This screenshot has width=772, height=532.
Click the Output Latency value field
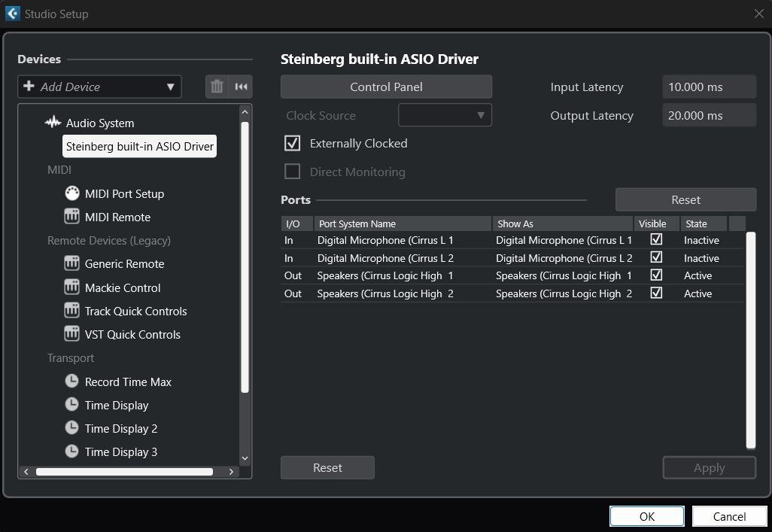click(x=709, y=115)
